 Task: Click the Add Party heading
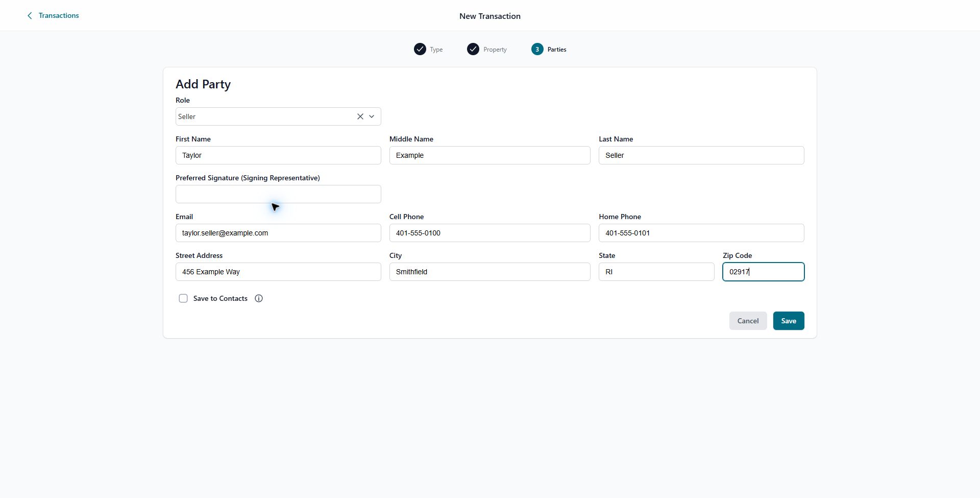click(203, 84)
